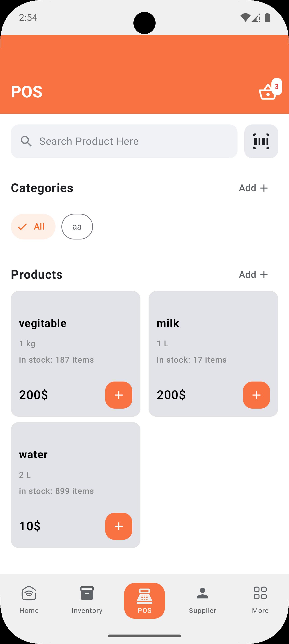Toggle the aa category chip
The width and height of the screenshot is (289, 644).
pyautogui.click(x=77, y=226)
